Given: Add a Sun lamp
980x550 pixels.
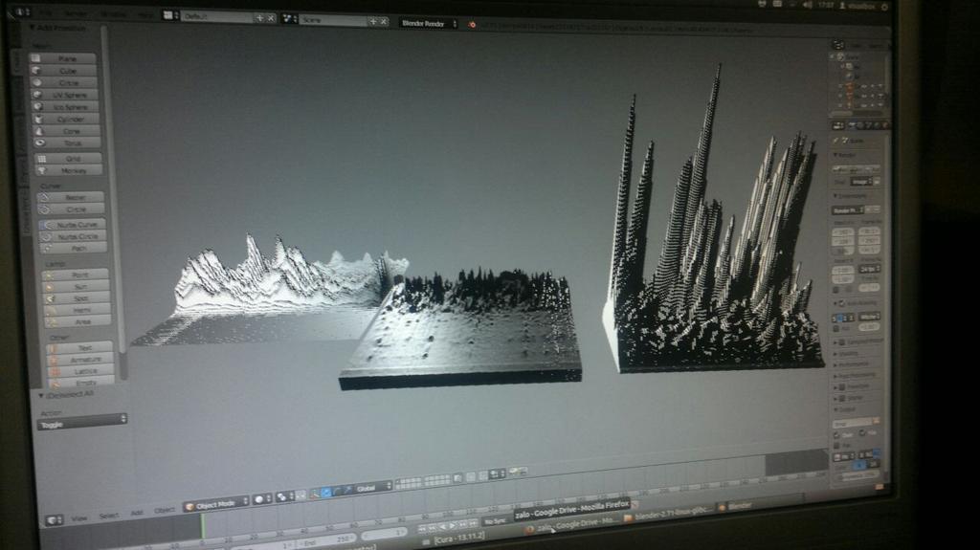Looking at the screenshot, I should 77,286.
